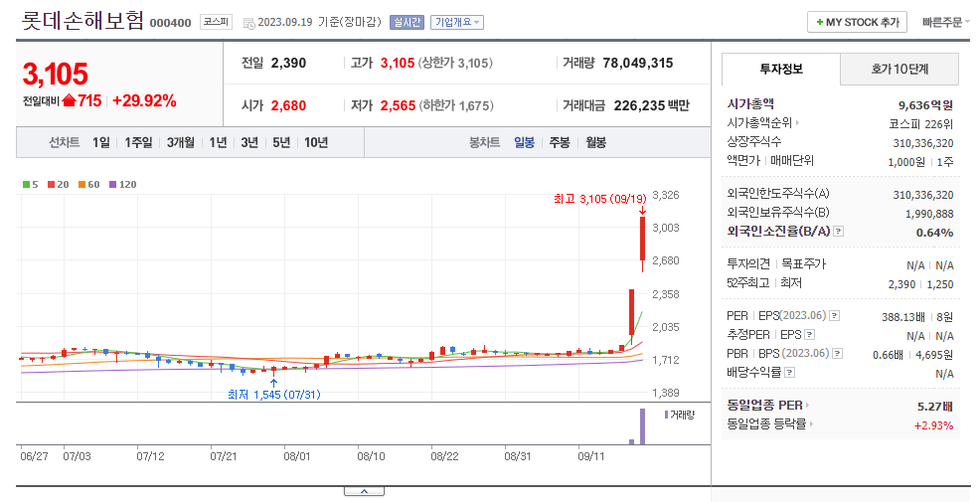Viewport: 980px width, 502px height.
Task: Click the 실시간 badge
Action: click(x=407, y=23)
